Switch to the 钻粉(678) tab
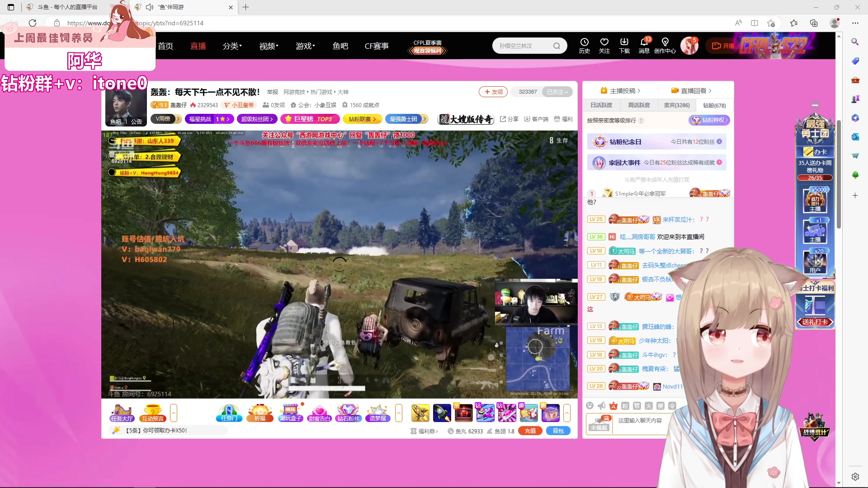 [x=713, y=105]
